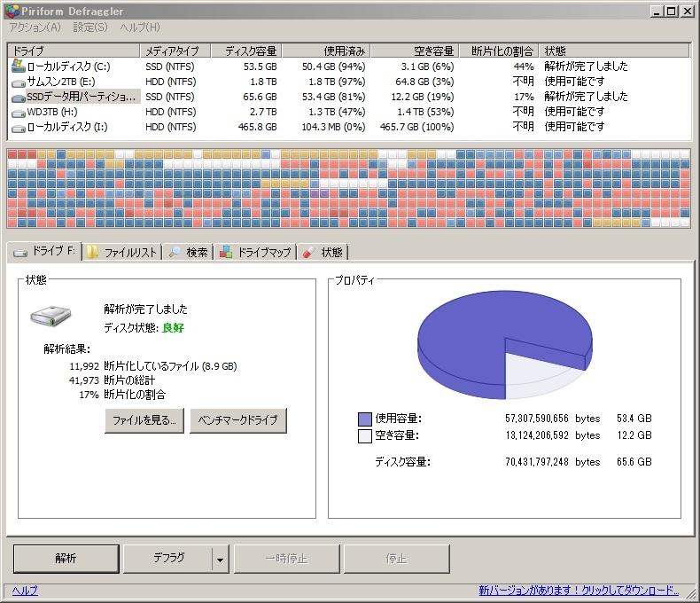
Task: Open the ヘルプ(H) menu
Action: [140, 27]
